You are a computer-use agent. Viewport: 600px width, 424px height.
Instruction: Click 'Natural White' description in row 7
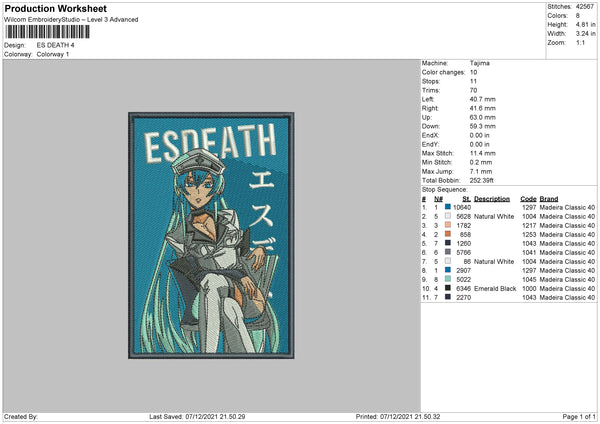click(494, 261)
